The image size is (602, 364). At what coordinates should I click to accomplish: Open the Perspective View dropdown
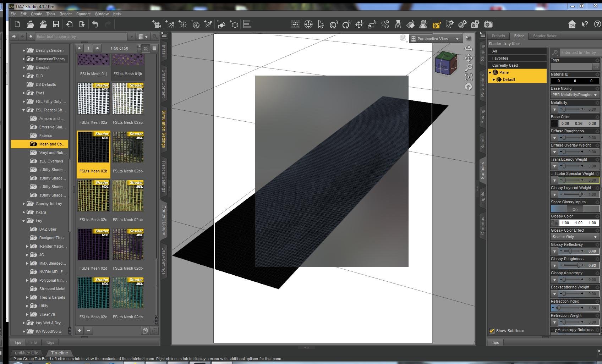coord(435,39)
